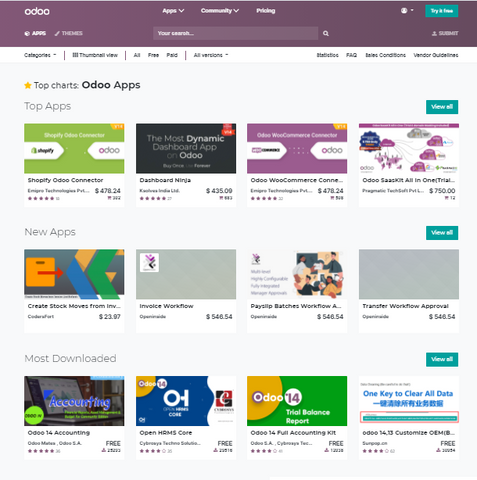Open the Open HRMS Core thumbnail
477x480 pixels.
(186, 401)
